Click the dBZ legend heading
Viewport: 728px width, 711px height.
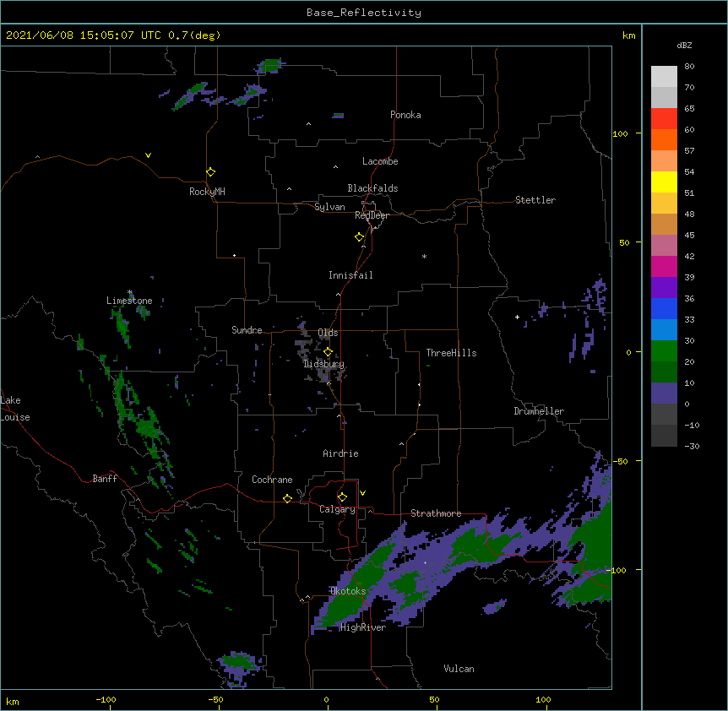point(684,46)
